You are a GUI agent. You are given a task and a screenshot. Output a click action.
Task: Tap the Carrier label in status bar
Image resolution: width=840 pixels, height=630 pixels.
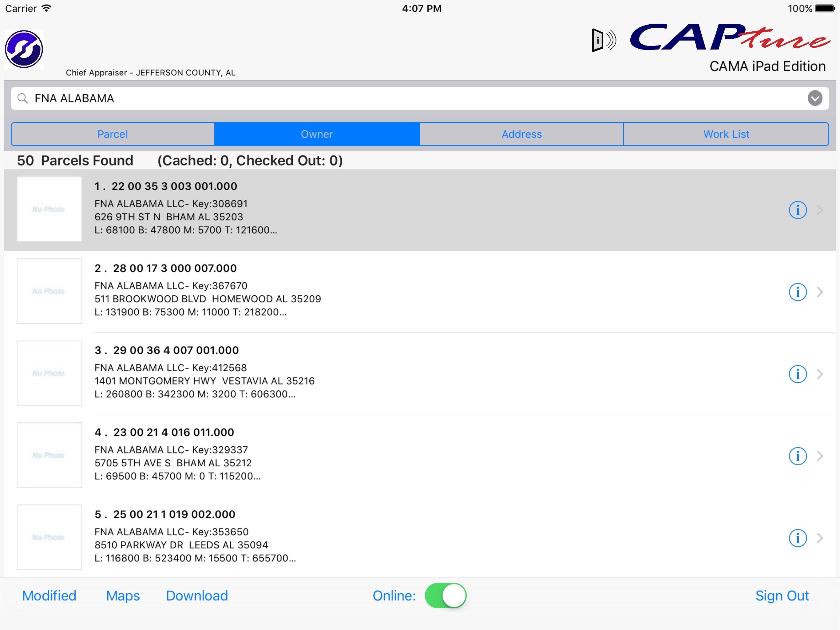tap(21, 8)
